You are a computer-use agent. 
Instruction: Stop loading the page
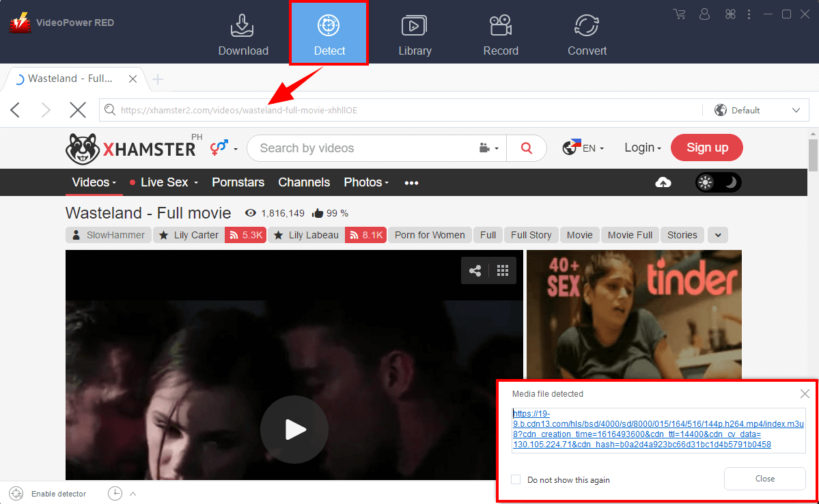(78, 110)
